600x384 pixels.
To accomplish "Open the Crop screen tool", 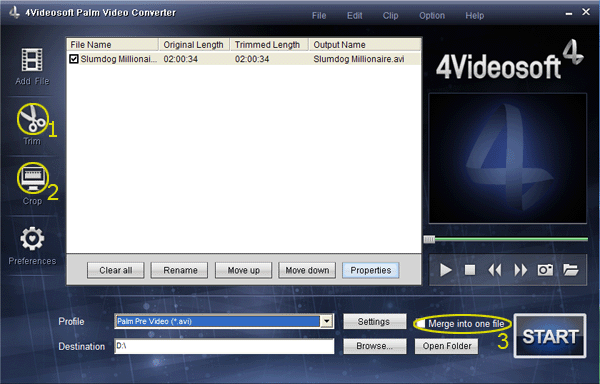I will pyautogui.click(x=33, y=178).
